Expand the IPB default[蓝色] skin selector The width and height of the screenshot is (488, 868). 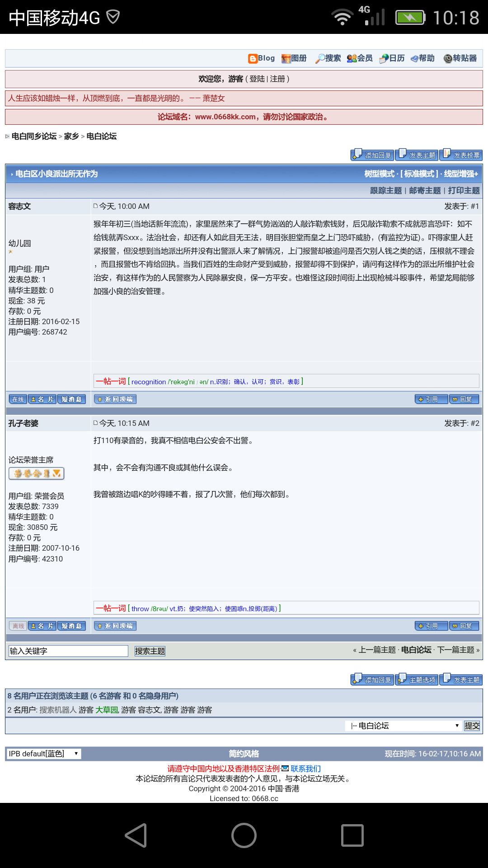pyautogui.click(x=43, y=754)
